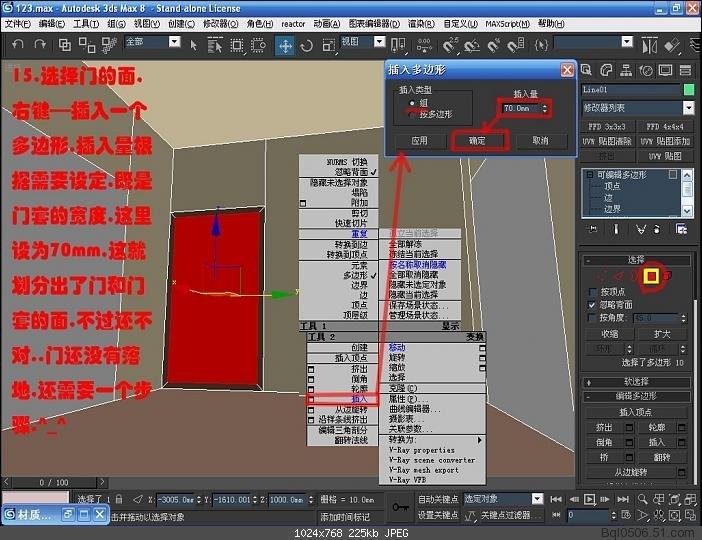Select the Select Object arrow tool
702x540 pixels.
pyautogui.click(x=193, y=45)
